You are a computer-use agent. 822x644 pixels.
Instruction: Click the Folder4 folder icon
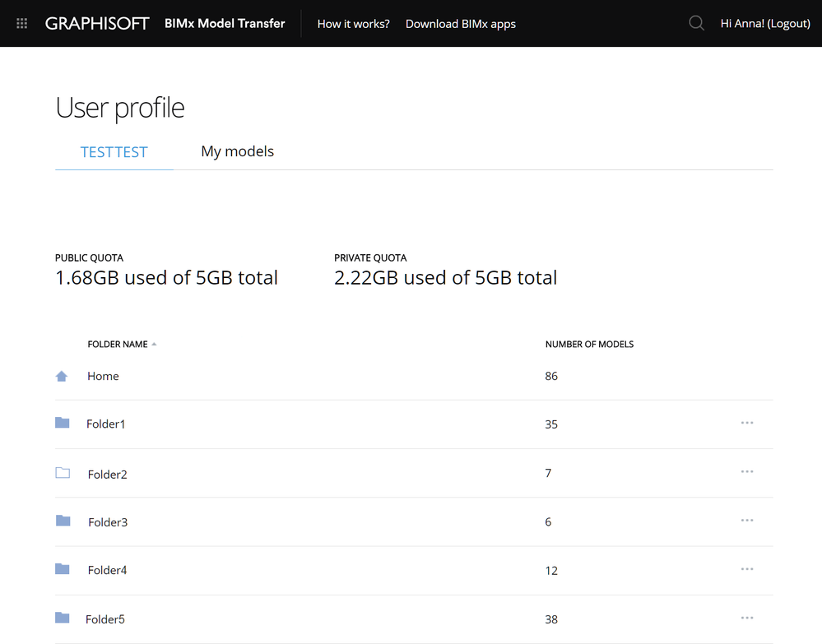(63, 569)
